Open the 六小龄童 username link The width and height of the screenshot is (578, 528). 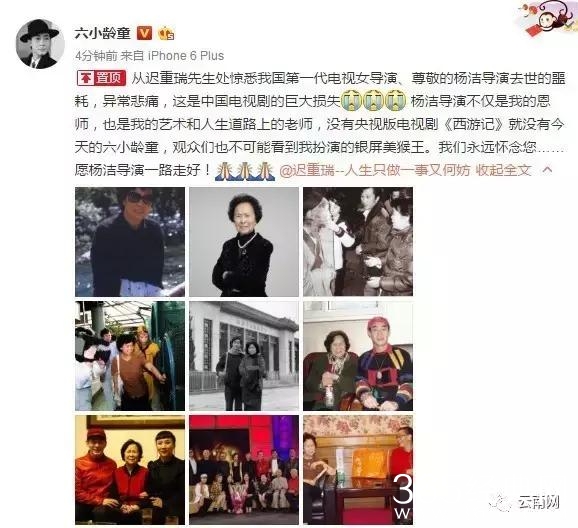pyautogui.click(x=103, y=33)
